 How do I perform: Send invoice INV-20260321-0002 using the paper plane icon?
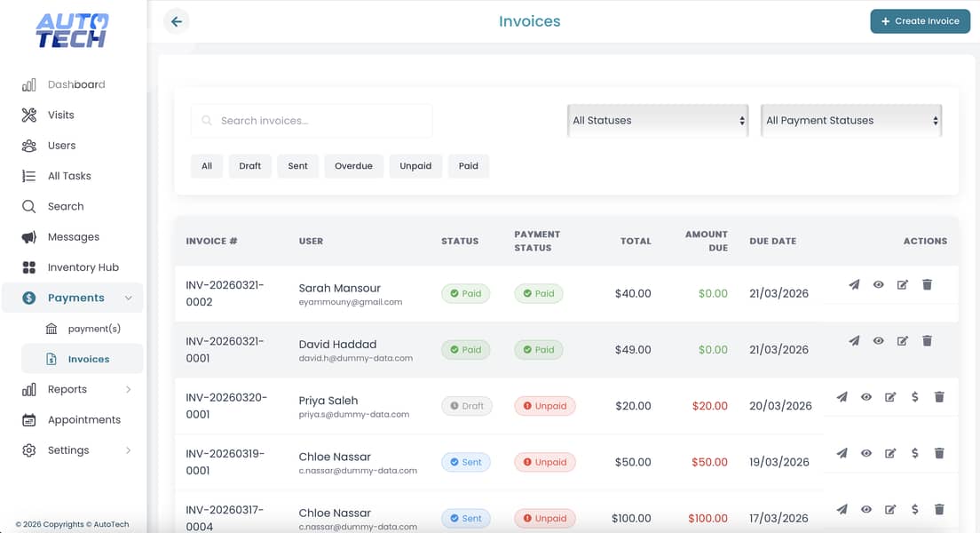point(854,284)
